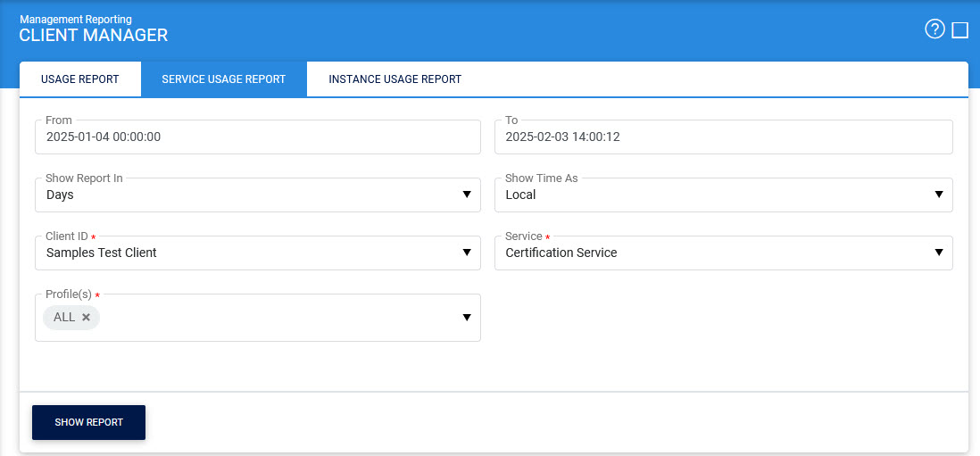Remove the ALL profile chip

tap(87, 317)
